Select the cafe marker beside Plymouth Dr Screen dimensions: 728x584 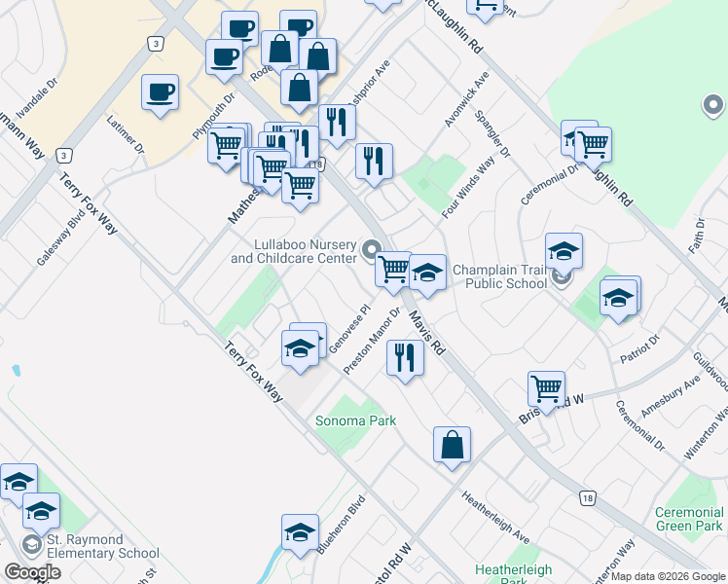[x=224, y=60]
